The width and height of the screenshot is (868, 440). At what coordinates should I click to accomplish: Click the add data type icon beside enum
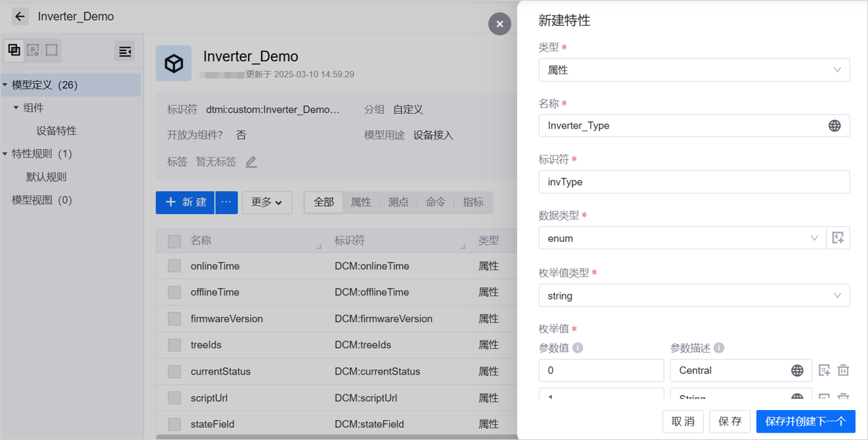pyautogui.click(x=838, y=238)
